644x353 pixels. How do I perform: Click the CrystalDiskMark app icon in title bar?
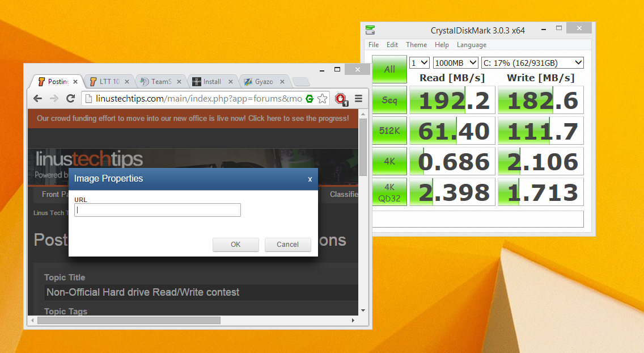(370, 30)
